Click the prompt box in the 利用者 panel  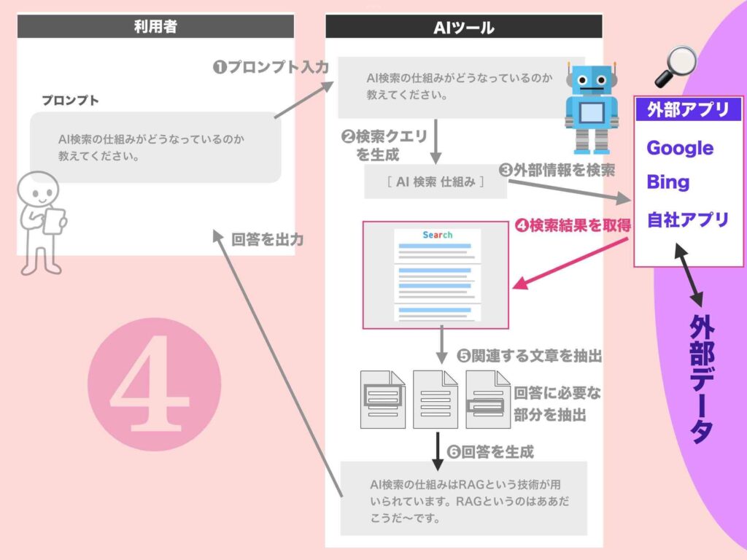click(x=155, y=147)
